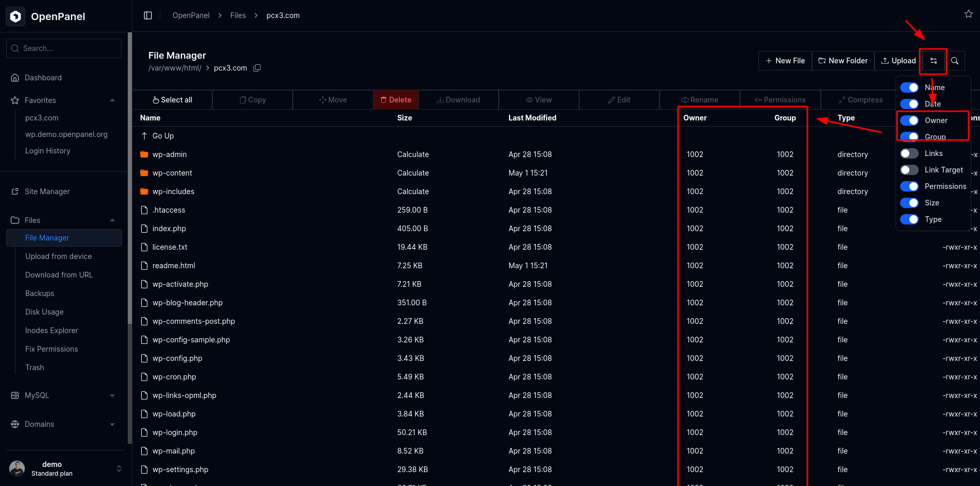Collapse the Favorites section arrow
This screenshot has height=486, width=980.
click(x=112, y=100)
